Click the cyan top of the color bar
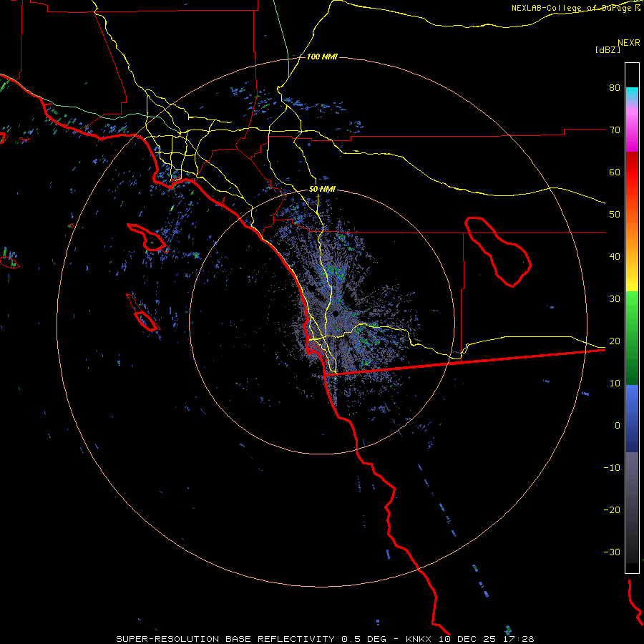This screenshot has width=644, height=644. pos(632,94)
